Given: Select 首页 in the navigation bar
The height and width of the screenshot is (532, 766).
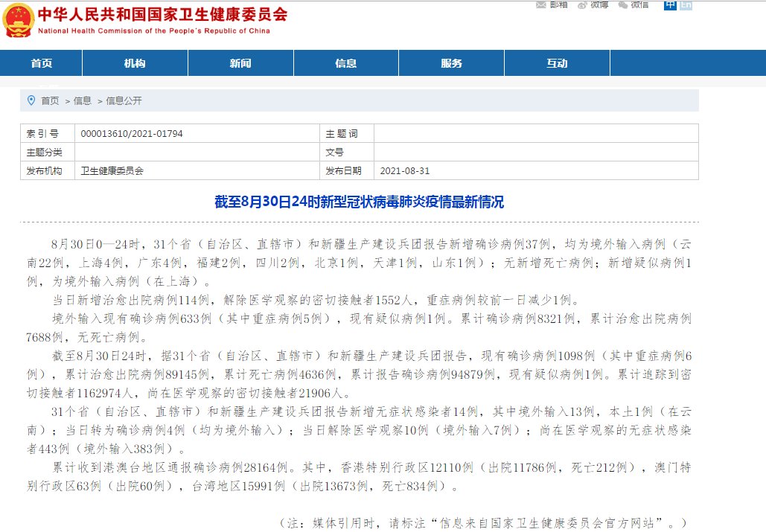Looking at the screenshot, I should [41, 63].
